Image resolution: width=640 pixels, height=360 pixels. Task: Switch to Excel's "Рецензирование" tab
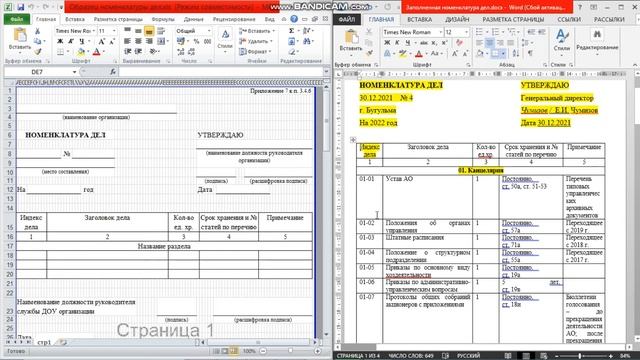click(x=234, y=19)
